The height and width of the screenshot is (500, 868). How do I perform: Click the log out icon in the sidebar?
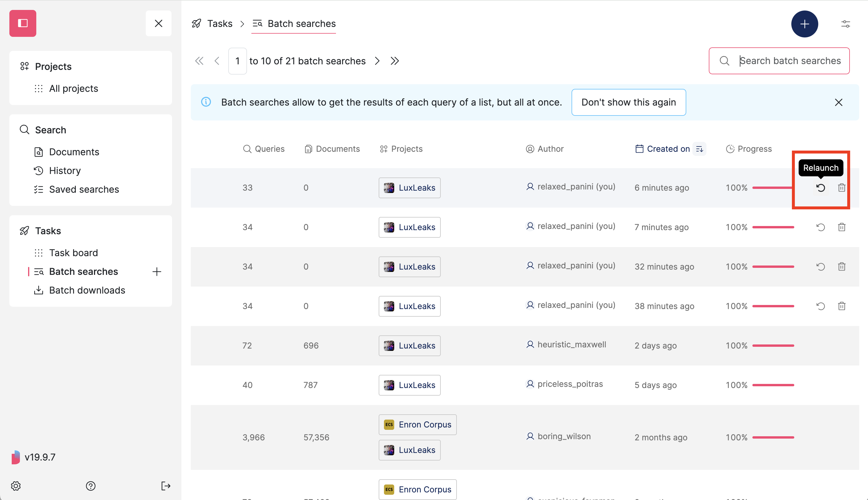pyautogui.click(x=165, y=486)
